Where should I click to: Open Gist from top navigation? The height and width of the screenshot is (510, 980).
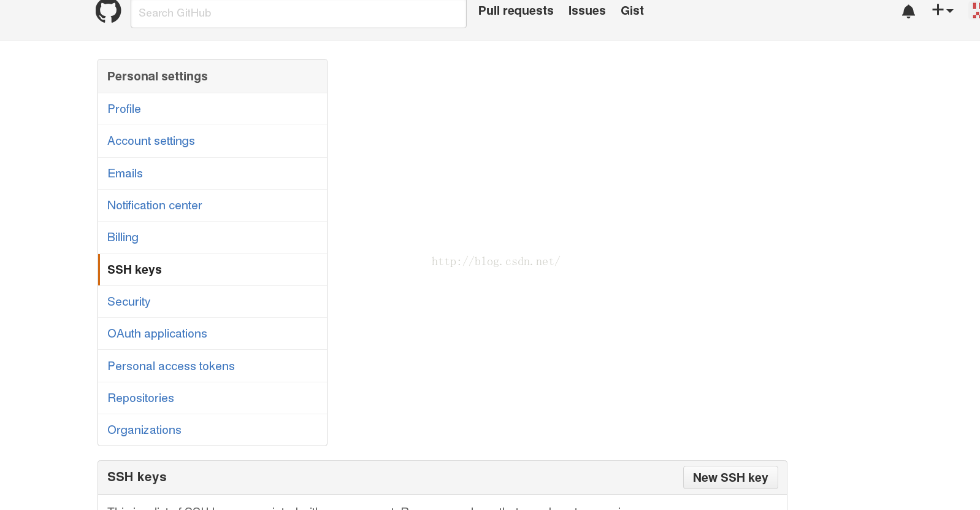pos(632,10)
